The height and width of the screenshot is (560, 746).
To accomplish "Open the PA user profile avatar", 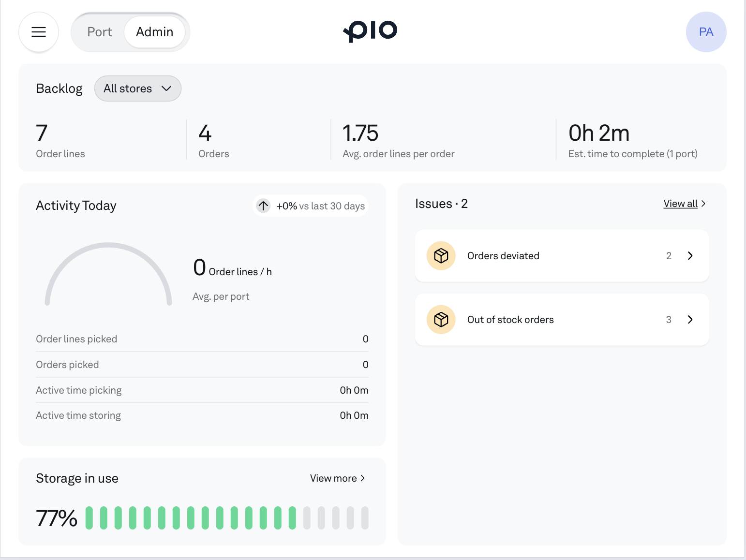I will [706, 32].
